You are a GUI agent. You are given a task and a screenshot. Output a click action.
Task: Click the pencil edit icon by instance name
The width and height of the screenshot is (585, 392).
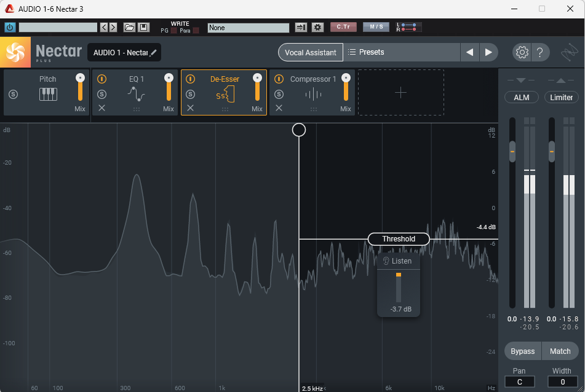pos(153,53)
